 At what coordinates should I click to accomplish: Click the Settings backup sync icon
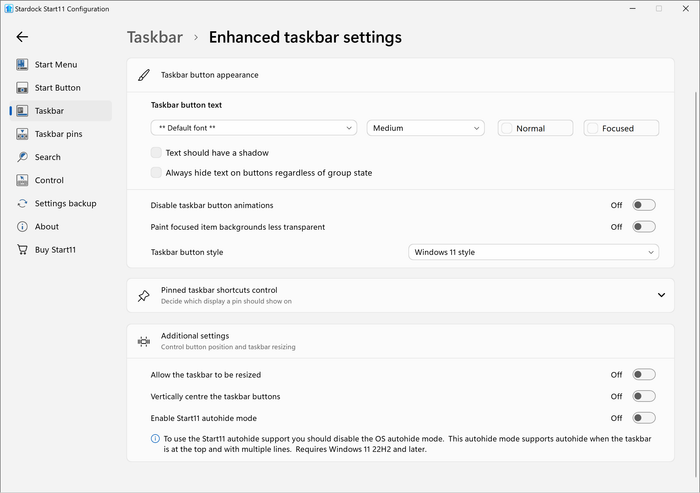[x=22, y=203]
